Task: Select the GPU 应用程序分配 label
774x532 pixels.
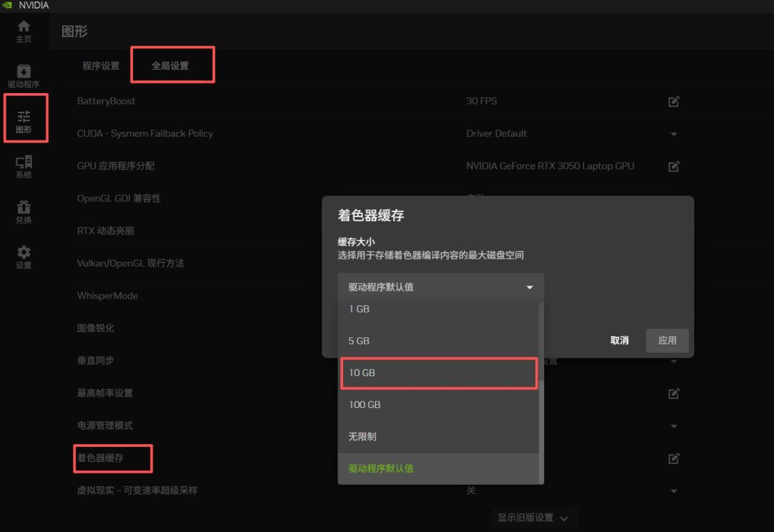Action: click(116, 166)
